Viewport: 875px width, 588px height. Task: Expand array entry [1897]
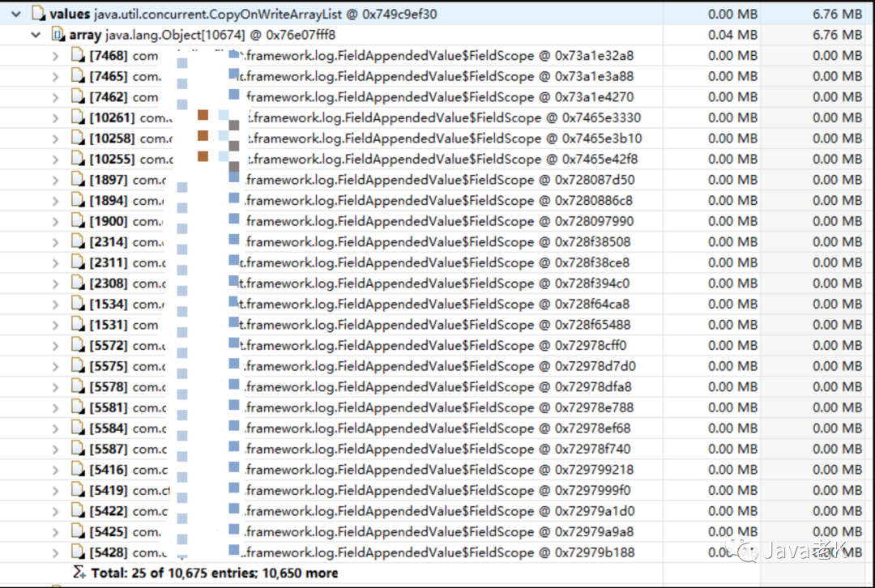point(55,180)
